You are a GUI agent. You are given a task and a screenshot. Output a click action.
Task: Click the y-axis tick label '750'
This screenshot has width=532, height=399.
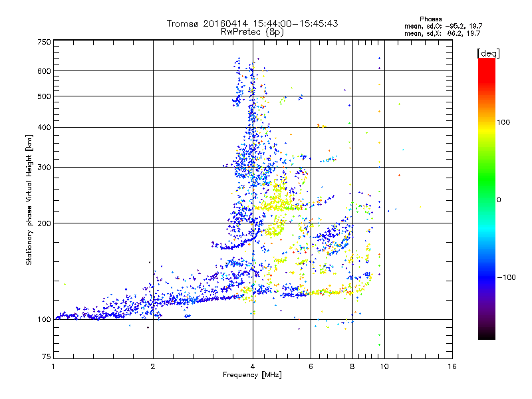click(x=44, y=42)
